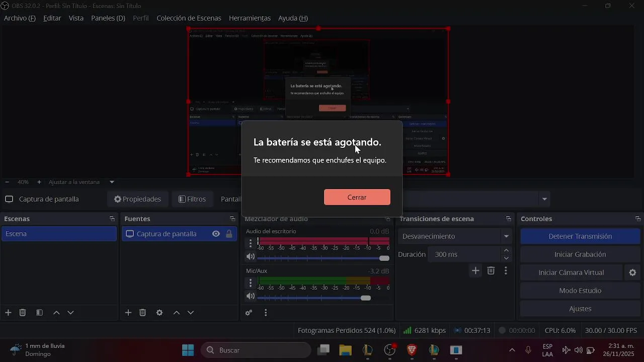The width and height of the screenshot is (644, 362).
Task: Mute Mic/Aux speaker icon
Action: point(250,297)
